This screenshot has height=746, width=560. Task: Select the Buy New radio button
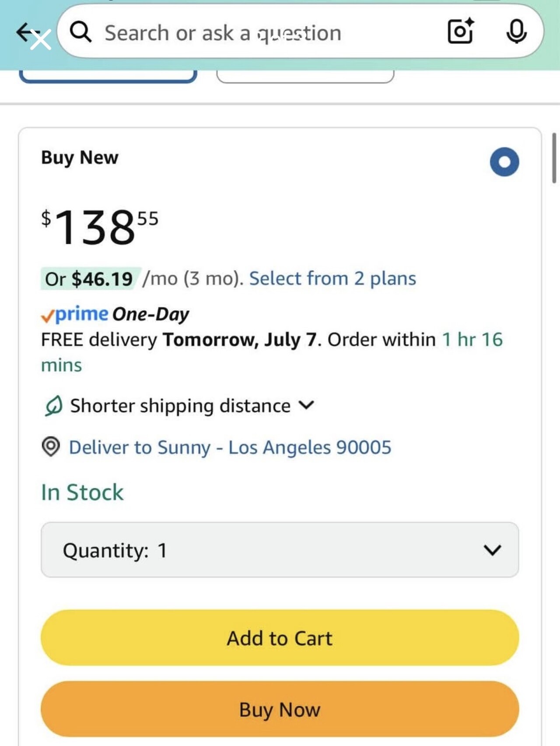coord(504,162)
